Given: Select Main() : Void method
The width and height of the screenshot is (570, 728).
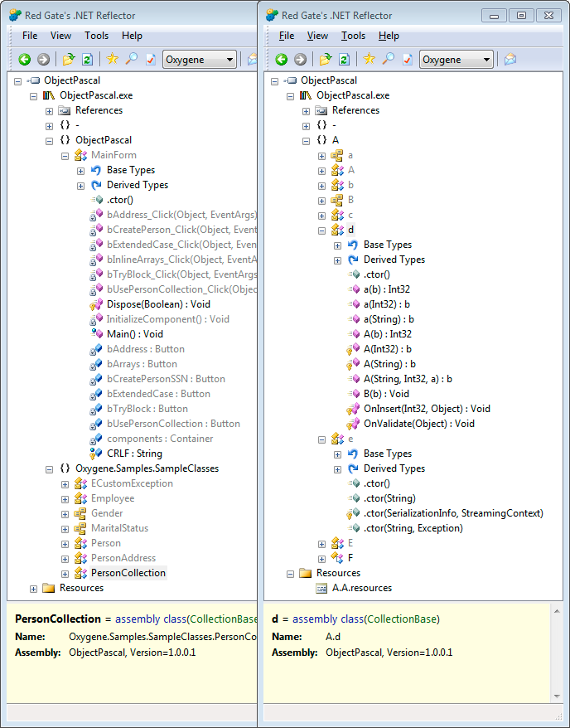Looking at the screenshot, I should pos(134,334).
